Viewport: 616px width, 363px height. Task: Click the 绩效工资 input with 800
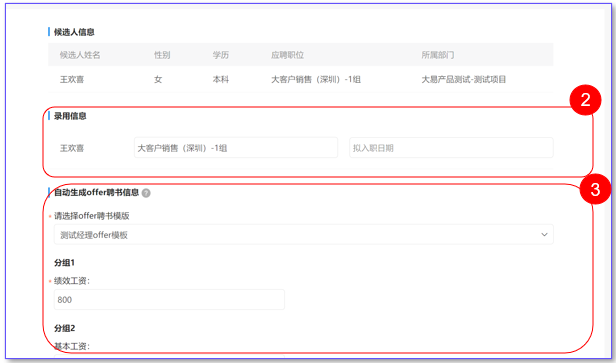click(x=169, y=300)
